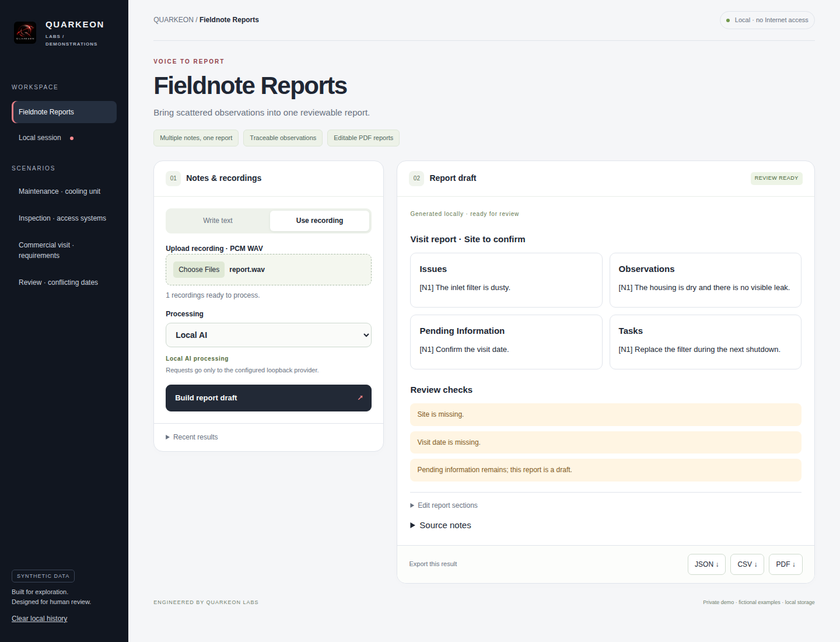Click the Multiple notes, one report tag

[196, 138]
